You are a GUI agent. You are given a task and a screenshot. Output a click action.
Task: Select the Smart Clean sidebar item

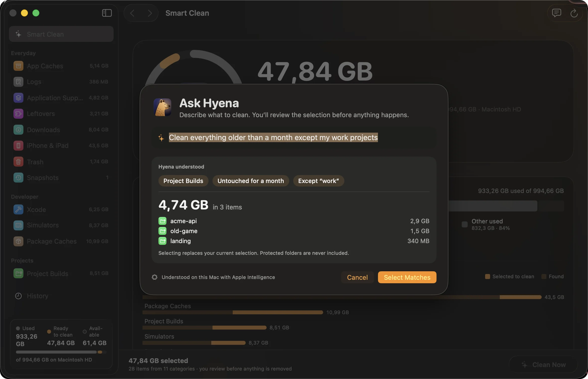61,34
